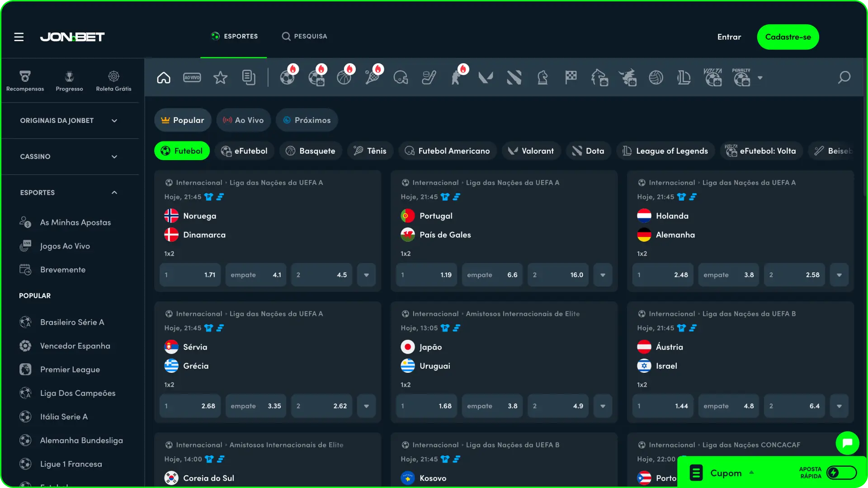Open the bet slip history icon

(x=249, y=78)
